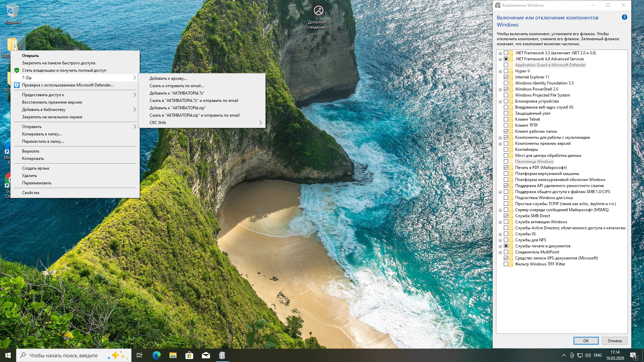Expand CRC SHA submenu arrow
Image resolution: width=644 pixels, height=362 pixels.
coord(260,123)
